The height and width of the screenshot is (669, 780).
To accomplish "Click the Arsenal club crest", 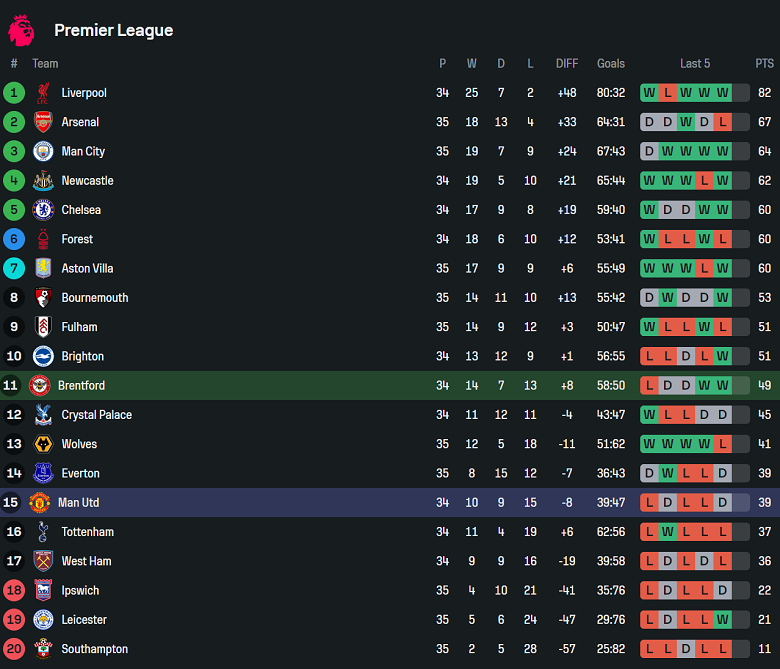I will pyautogui.click(x=43, y=122).
